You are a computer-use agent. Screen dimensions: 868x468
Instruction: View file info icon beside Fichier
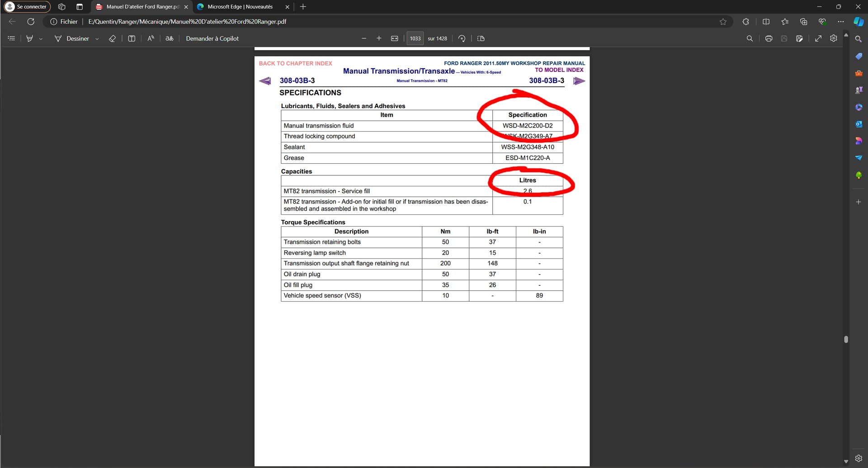point(53,21)
